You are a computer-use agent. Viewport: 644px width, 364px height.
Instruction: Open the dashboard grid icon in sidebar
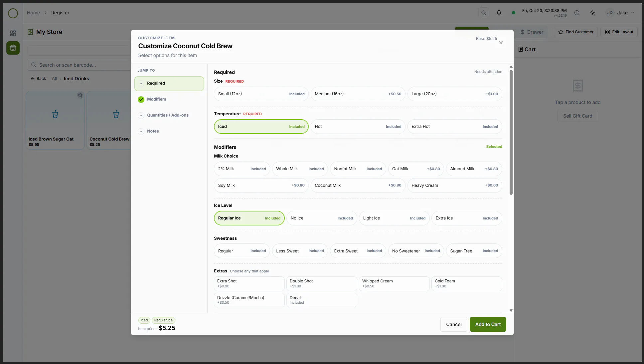[x=13, y=33]
